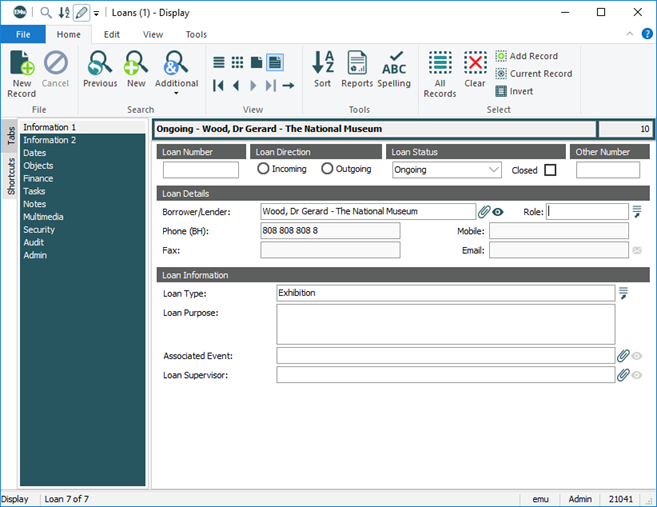Run the Spelling check

[394, 64]
